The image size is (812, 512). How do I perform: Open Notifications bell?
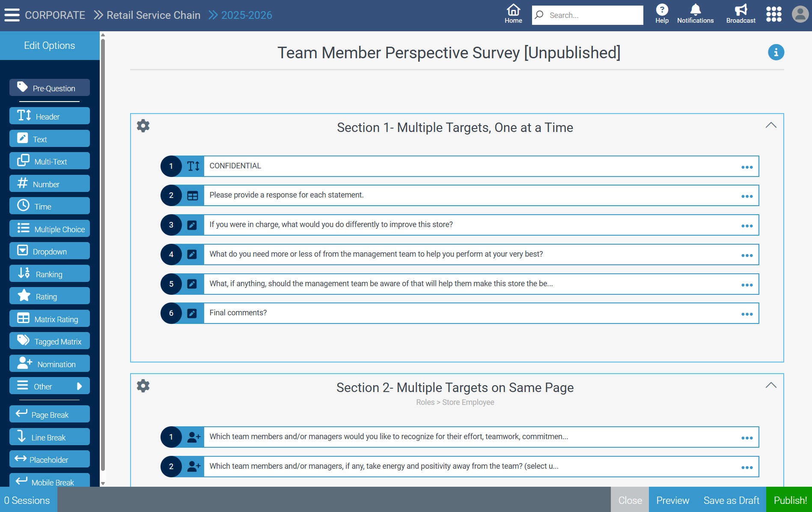click(695, 14)
